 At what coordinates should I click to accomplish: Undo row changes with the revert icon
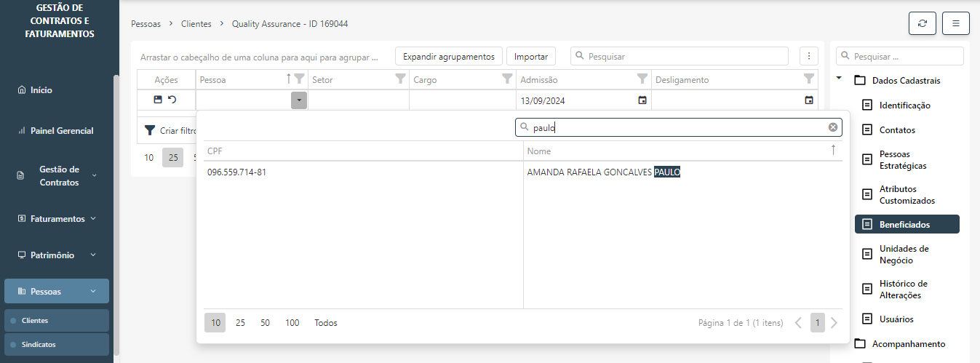(172, 100)
